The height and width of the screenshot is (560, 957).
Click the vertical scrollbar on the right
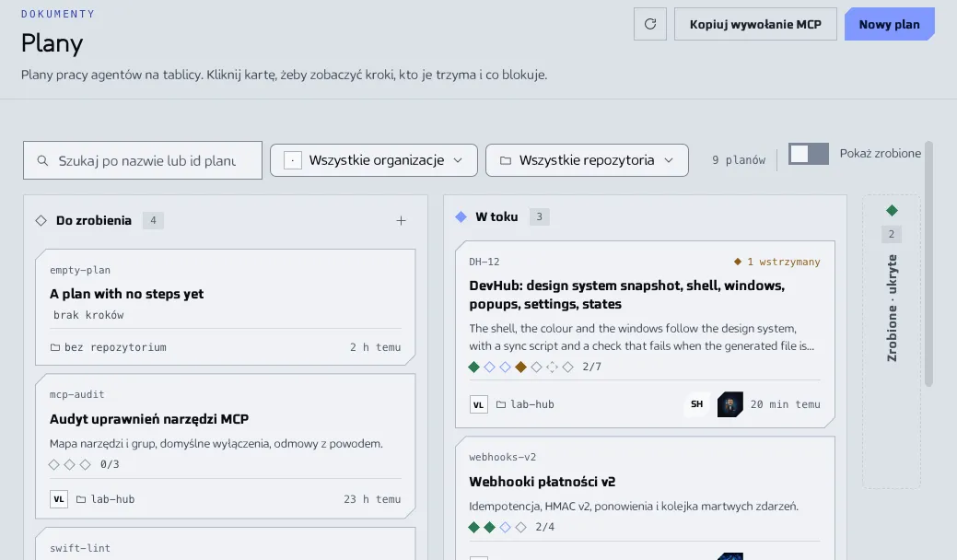click(x=929, y=263)
